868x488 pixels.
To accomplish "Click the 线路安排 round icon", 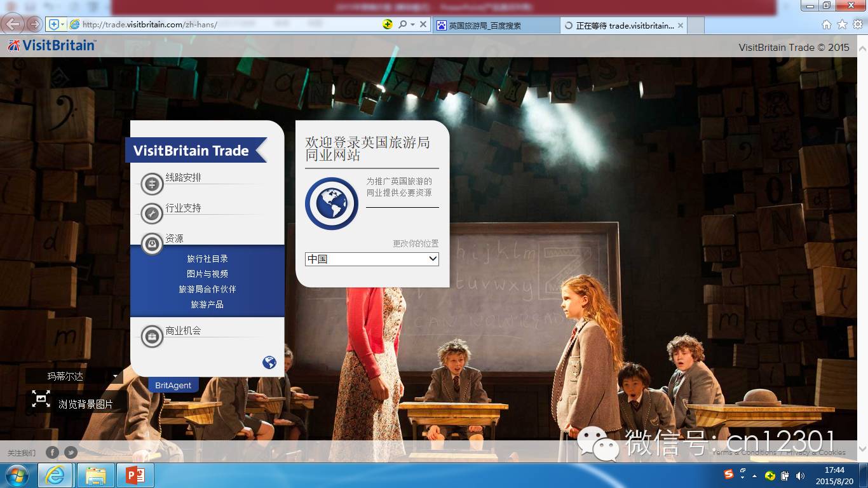I will pos(152,184).
